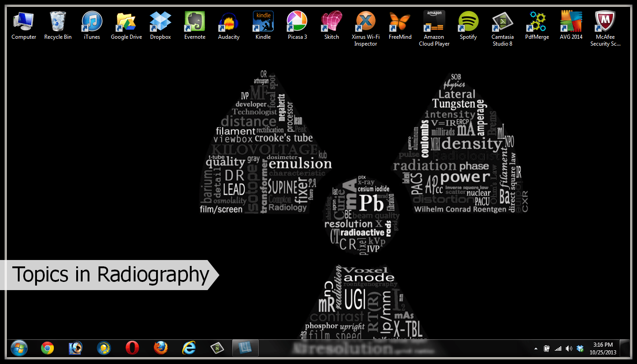Select the Spotify desktop shortcut

click(x=469, y=25)
